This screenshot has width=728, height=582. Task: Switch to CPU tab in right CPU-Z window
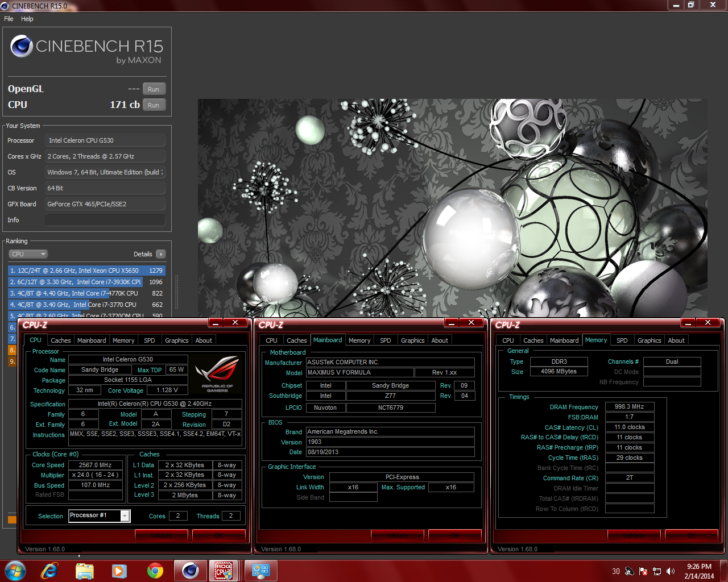click(508, 340)
